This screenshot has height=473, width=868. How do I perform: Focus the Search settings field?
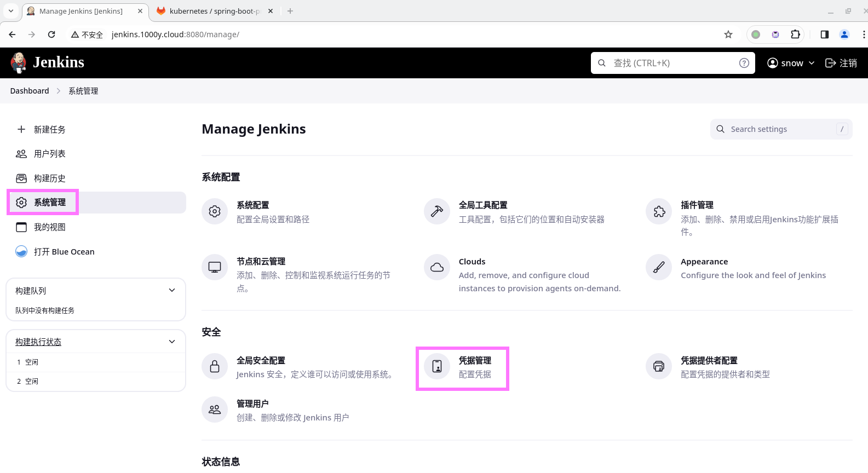[781, 129]
